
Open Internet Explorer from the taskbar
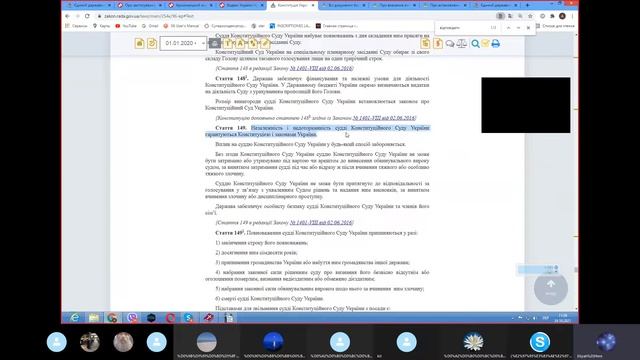(75, 318)
